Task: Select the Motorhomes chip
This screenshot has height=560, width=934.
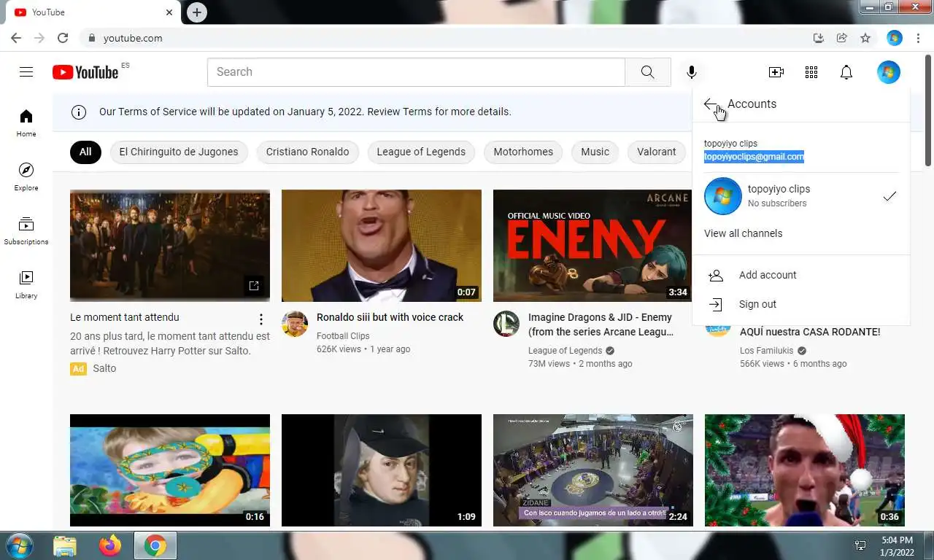Action: click(x=523, y=152)
